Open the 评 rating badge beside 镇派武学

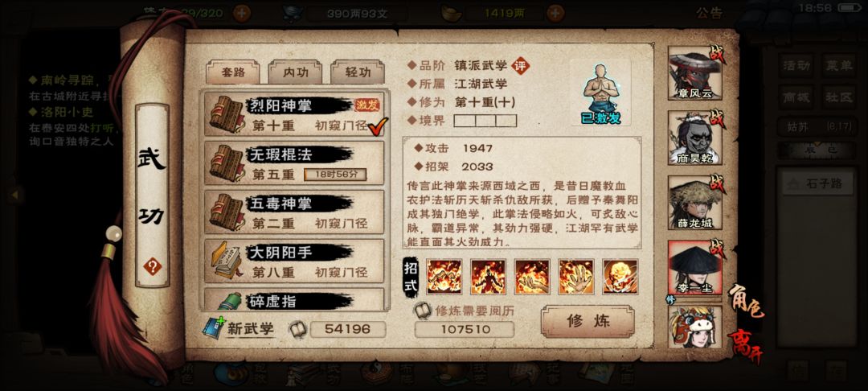520,66
